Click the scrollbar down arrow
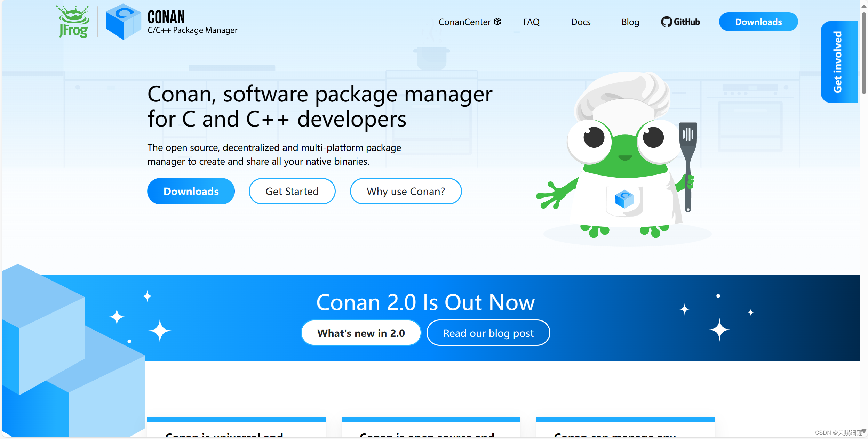This screenshot has height=439, width=868. point(864,431)
